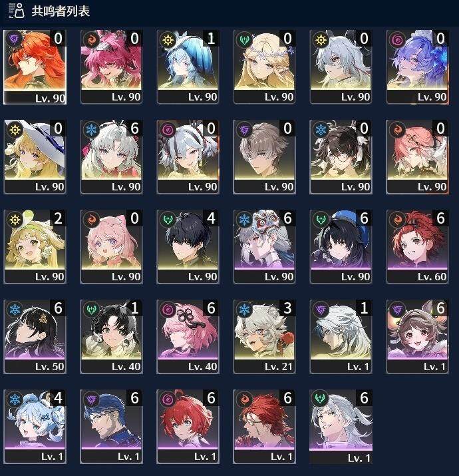Click the ice element icon on glasses character
The image size is (459, 476).
click(321, 130)
